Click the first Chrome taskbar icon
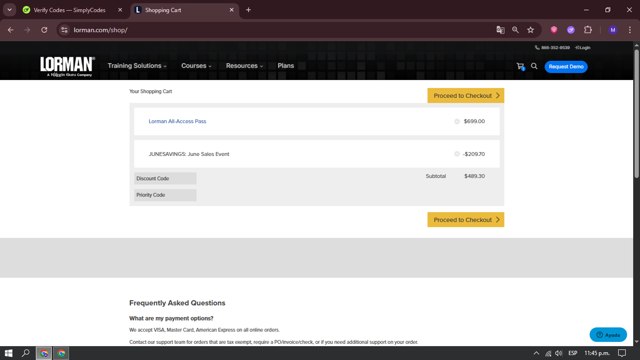 click(44, 353)
